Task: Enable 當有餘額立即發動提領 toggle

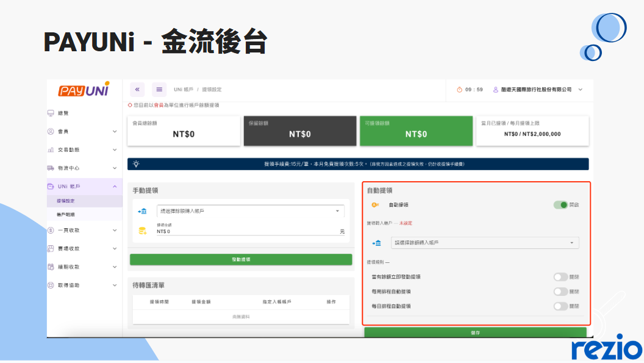Action: coord(560,277)
